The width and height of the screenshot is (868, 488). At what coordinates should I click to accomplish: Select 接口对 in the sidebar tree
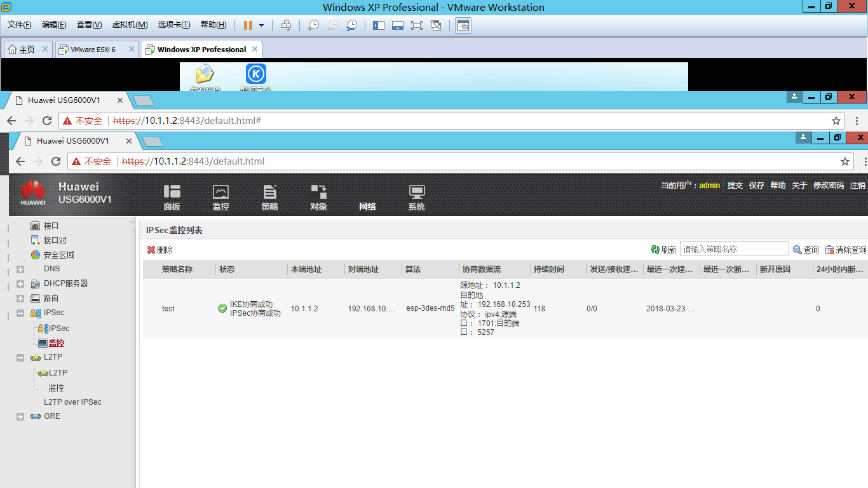click(55, 240)
